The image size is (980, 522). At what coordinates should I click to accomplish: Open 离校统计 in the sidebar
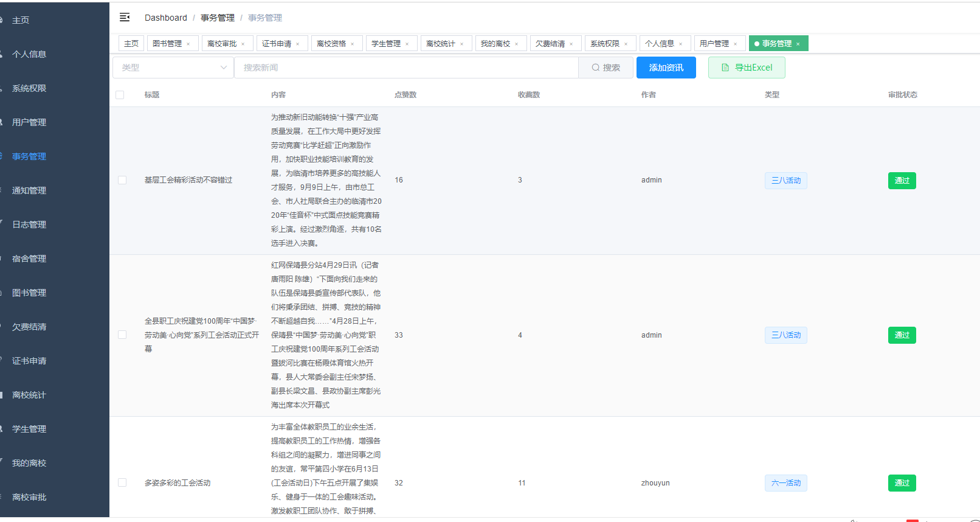click(x=55, y=395)
